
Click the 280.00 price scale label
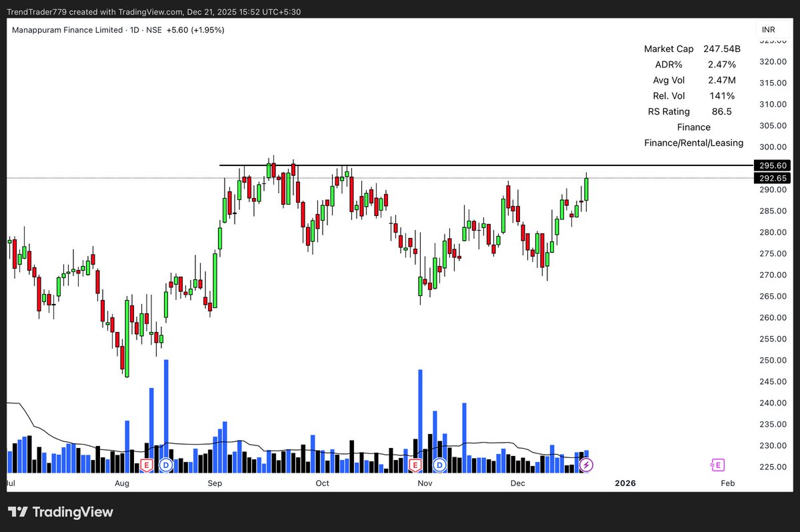[x=771, y=232]
